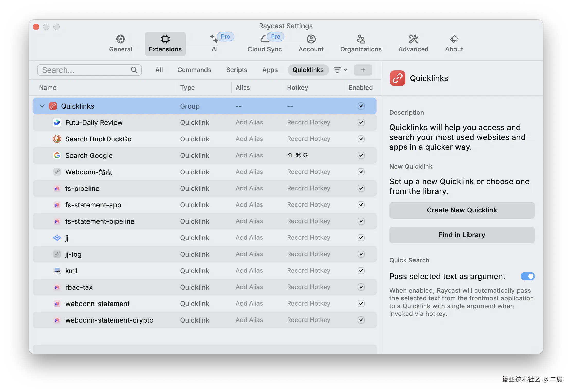
Task: Click the DuckDuckGo icon
Action: [x=57, y=139]
